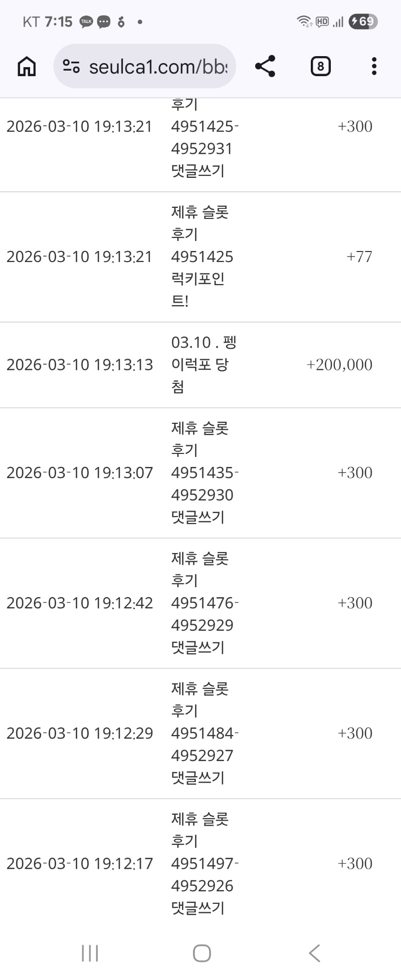Tap the +200,000 point amount

click(339, 365)
